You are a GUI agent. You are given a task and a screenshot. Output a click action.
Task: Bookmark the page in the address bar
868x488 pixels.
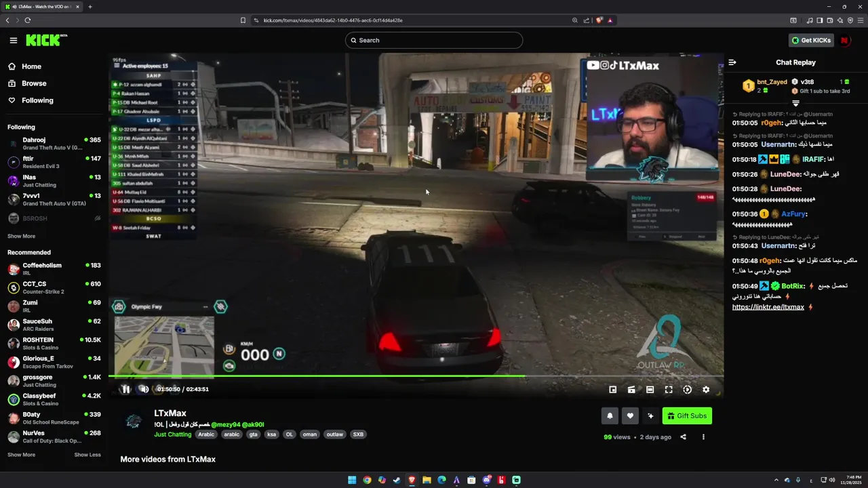pyautogui.click(x=243, y=20)
